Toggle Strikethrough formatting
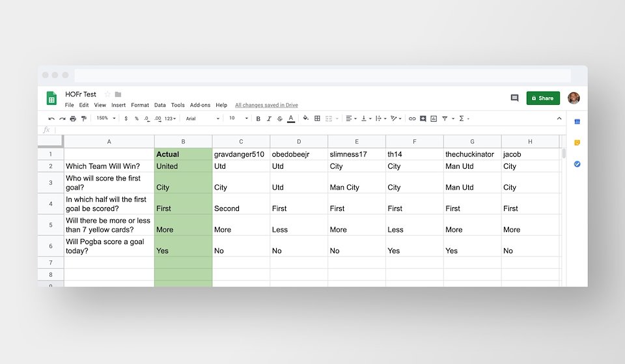 pos(279,119)
